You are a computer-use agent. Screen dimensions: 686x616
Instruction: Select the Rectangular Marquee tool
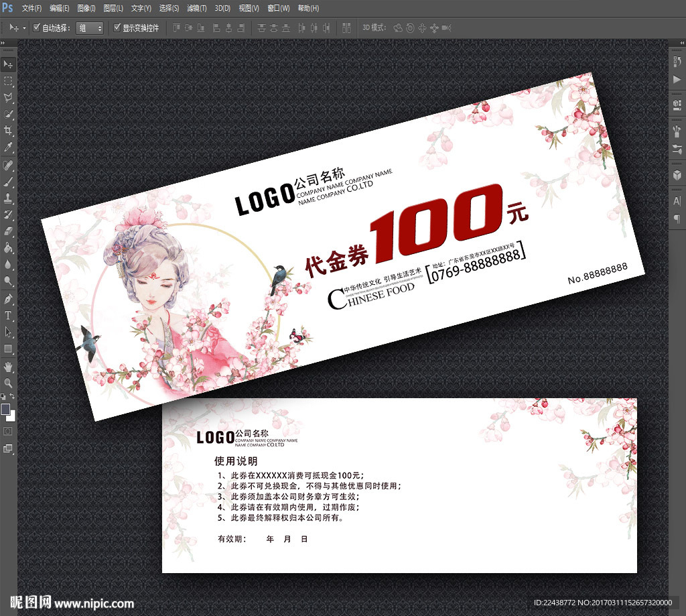click(x=8, y=81)
